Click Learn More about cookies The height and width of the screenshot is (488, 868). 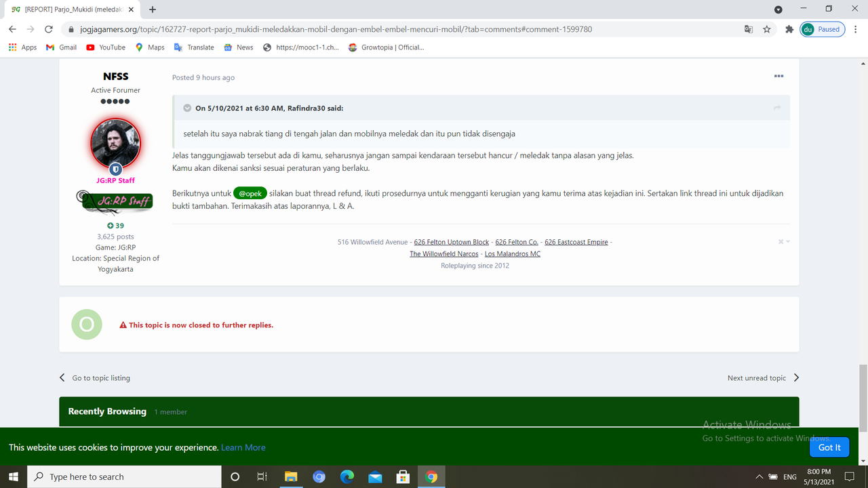coord(243,447)
